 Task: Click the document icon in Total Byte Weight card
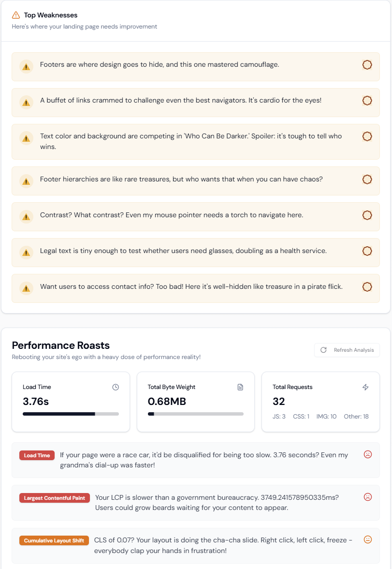[x=240, y=387]
